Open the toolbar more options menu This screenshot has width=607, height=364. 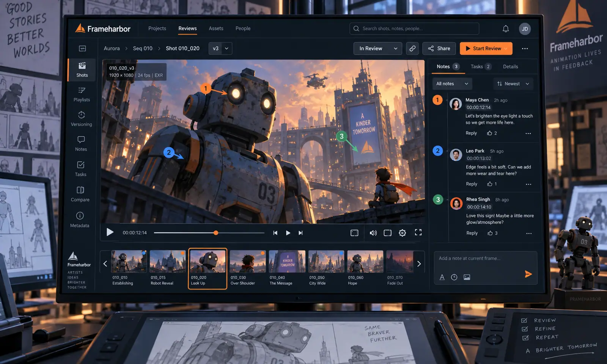click(x=525, y=49)
